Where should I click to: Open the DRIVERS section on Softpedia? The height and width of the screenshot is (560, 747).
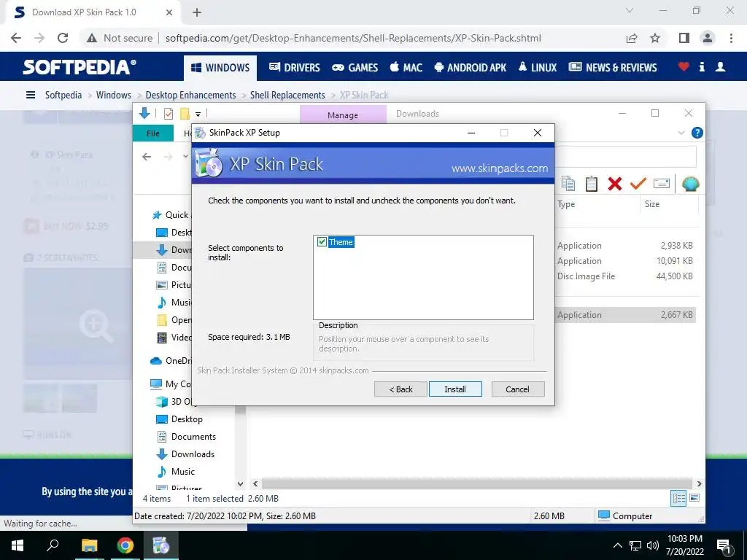295,68
